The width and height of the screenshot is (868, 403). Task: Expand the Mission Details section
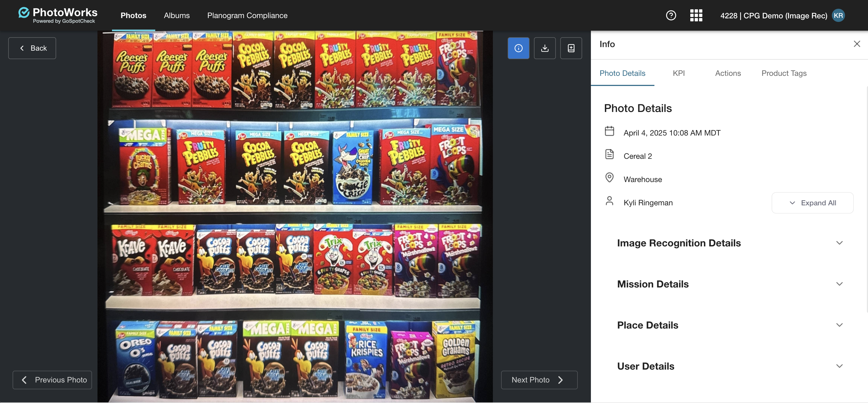(x=730, y=284)
